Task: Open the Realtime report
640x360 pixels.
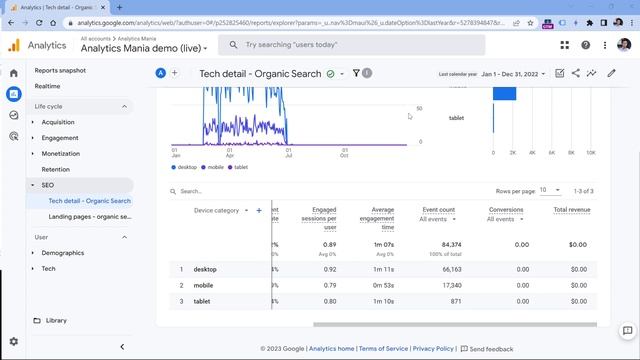Action: tap(47, 86)
